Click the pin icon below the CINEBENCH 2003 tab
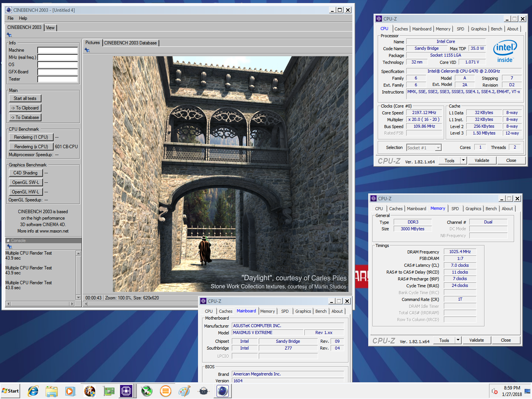Viewport: 532px width, 399px height. pyautogui.click(x=9, y=35)
